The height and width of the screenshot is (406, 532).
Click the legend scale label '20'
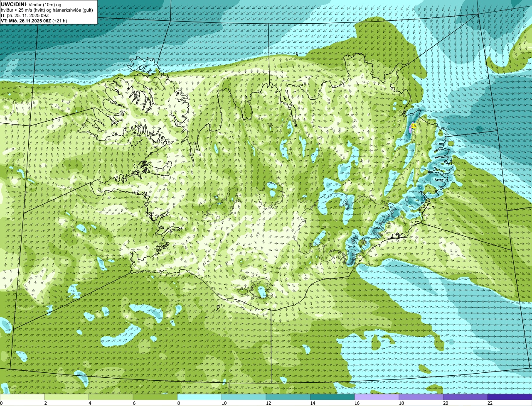tap(446, 403)
